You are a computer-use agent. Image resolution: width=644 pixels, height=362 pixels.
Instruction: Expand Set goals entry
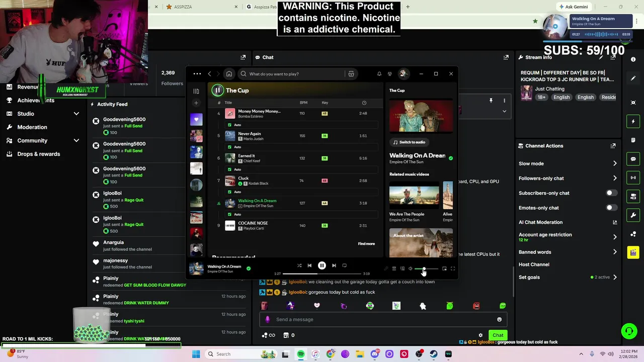point(615,277)
